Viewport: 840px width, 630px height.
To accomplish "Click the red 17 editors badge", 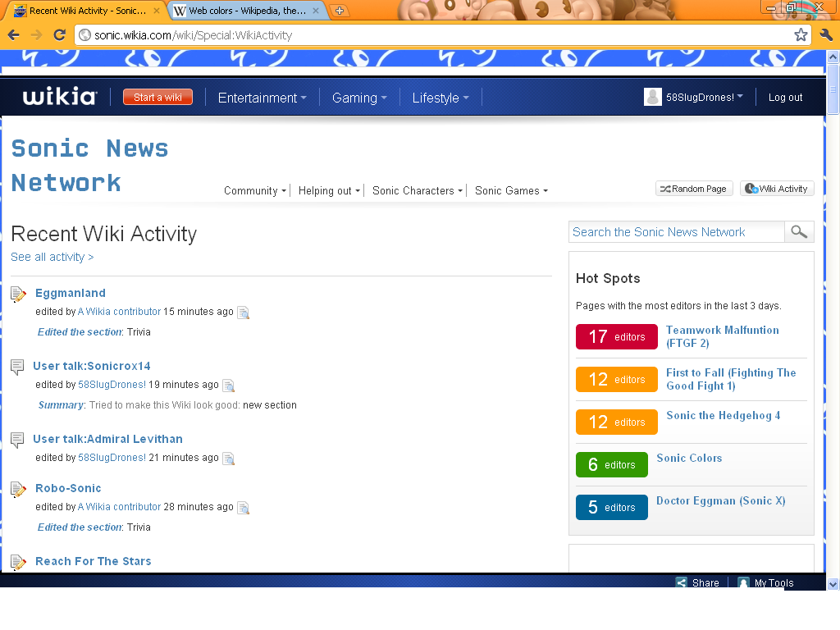I will pyautogui.click(x=616, y=336).
